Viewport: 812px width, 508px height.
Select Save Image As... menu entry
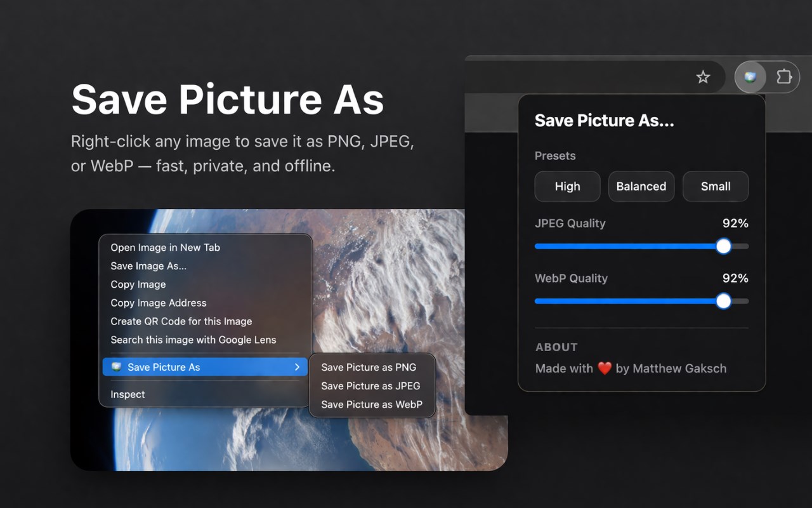(x=148, y=266)
